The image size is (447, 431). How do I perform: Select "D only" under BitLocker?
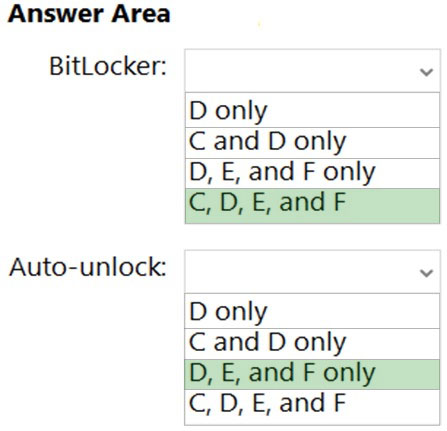(312, 110)
